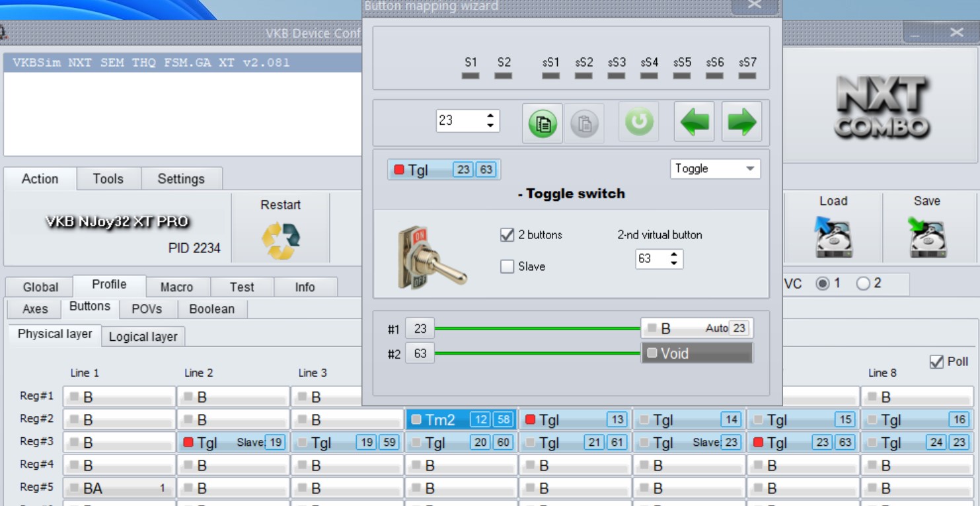980x506 pixels.
Task: Select the Tgl 15 cell in Reg#2
Action: pyautogui.click(x=804, y=419)
